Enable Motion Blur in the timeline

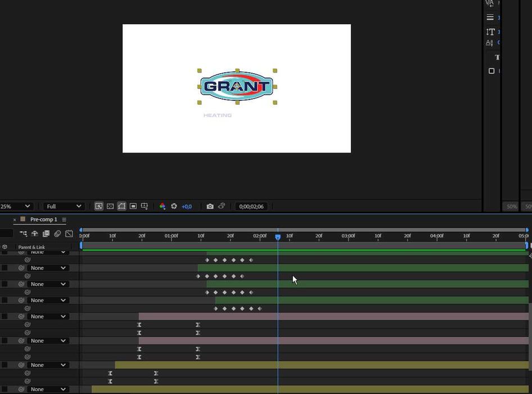click(57, 234)
